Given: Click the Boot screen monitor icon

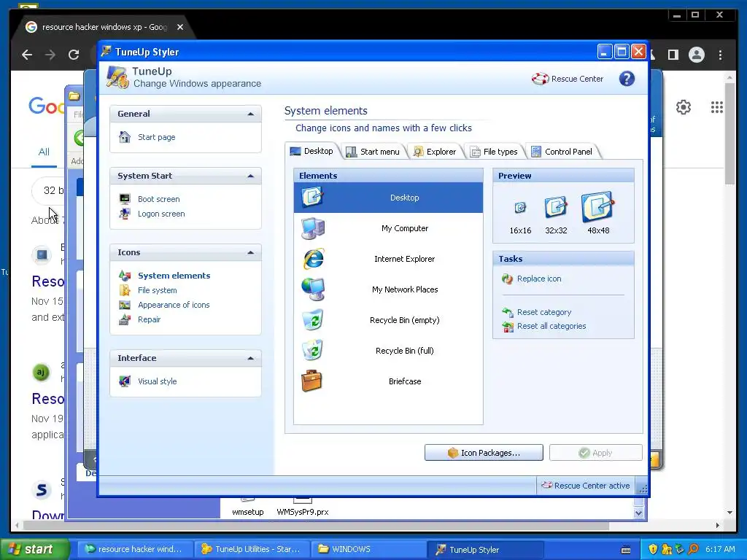Looking at the screenshot, I should tap(125, 199).
